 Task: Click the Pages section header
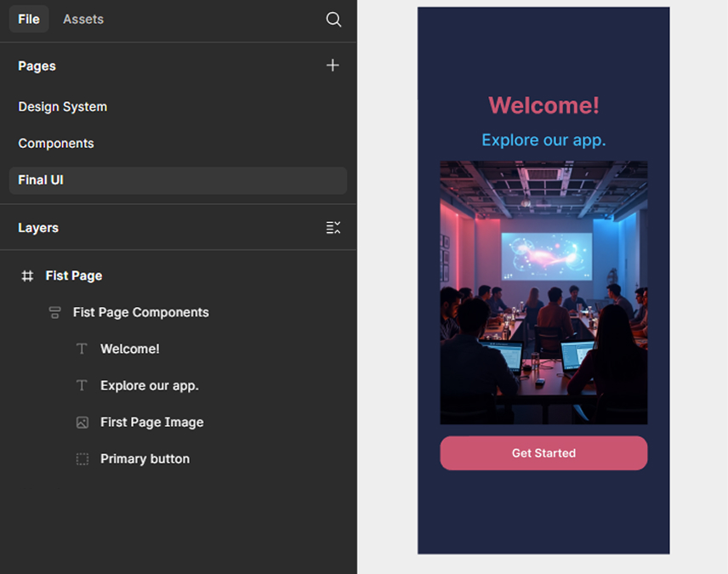[x=37, y=66]
